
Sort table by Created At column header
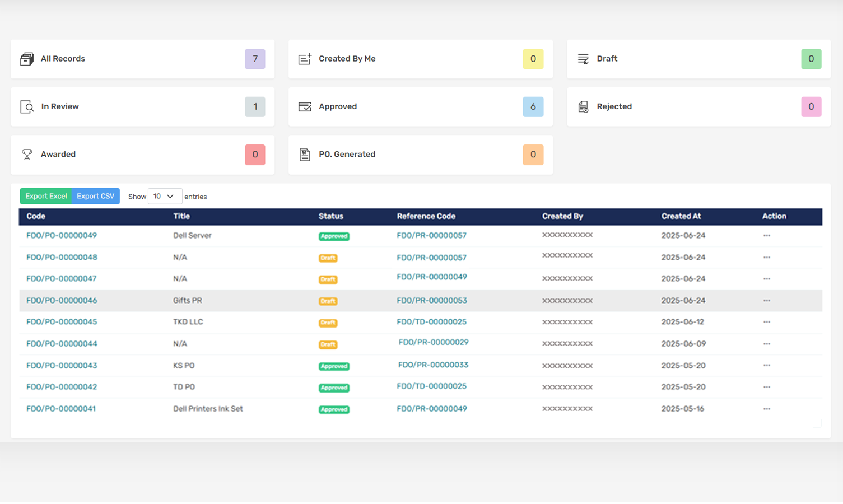681,216
